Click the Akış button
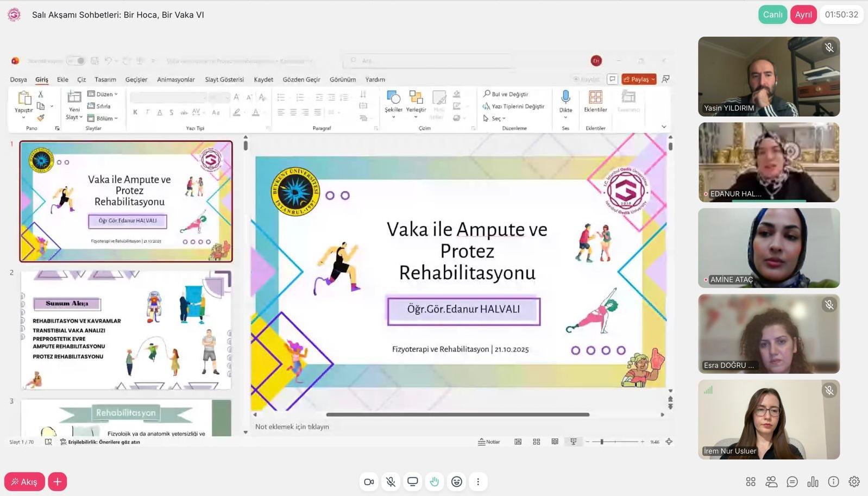The height and width of the screenshot is (496, 868). pos(24,482)
